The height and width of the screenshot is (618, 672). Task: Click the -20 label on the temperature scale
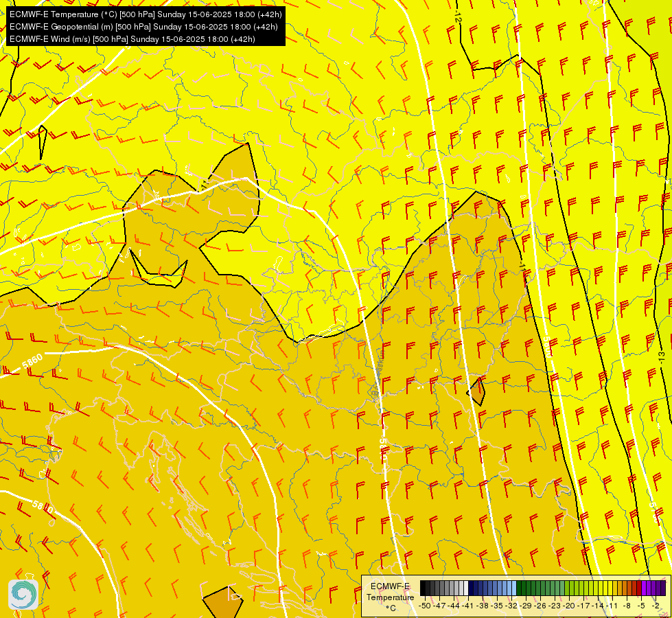[569, 606]
